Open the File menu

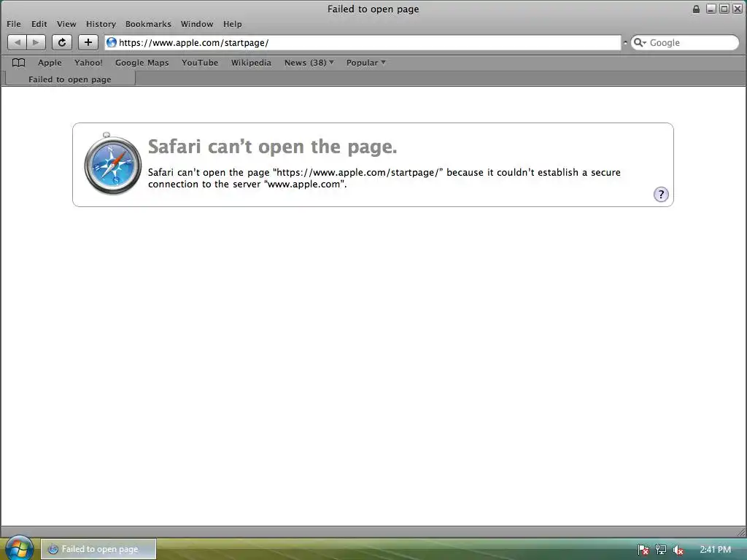coord(14,24)
